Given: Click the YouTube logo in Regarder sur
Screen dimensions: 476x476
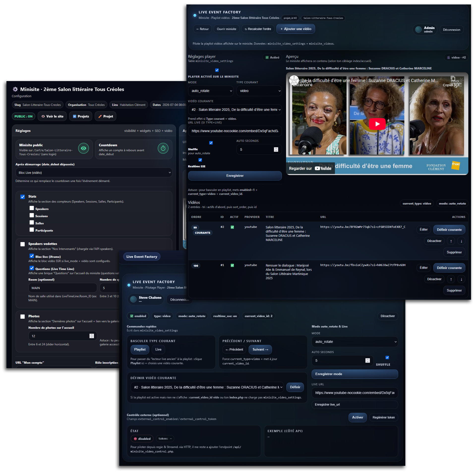Looking at the screenshot, I should click(x=323, y=168).
